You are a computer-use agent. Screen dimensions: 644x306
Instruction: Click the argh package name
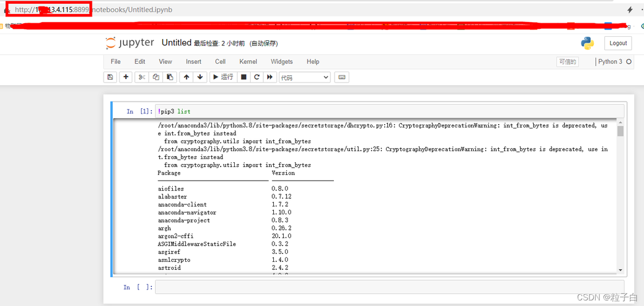coord(164,228)
